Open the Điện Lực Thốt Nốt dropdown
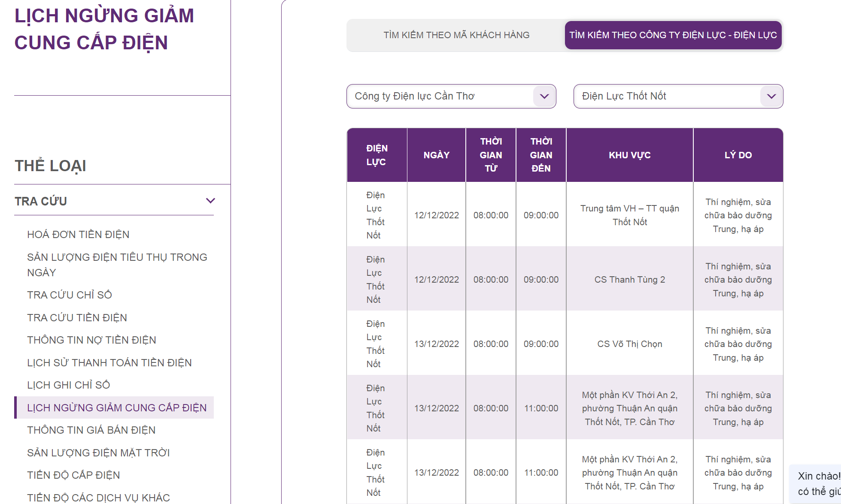 (678, 96)
